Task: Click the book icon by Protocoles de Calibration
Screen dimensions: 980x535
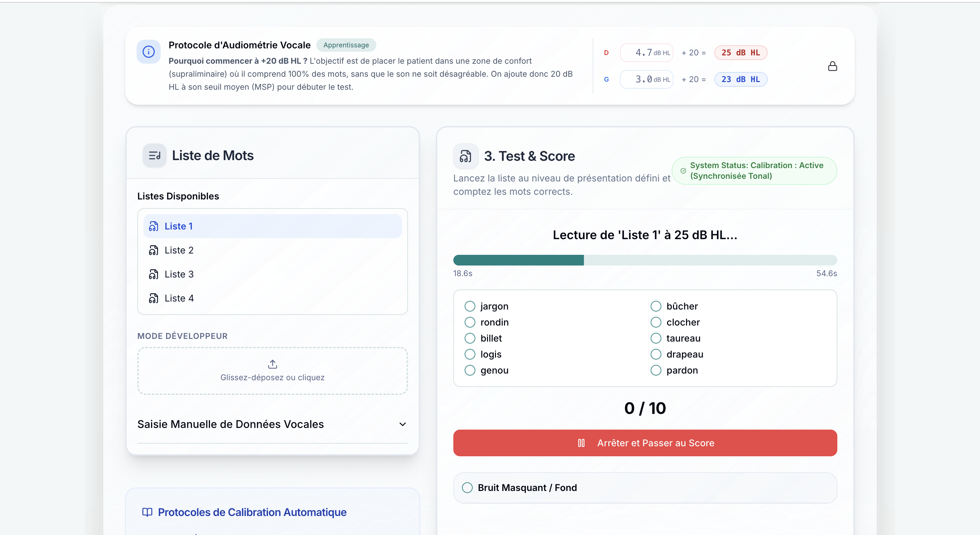Action: tap(147, 512)
